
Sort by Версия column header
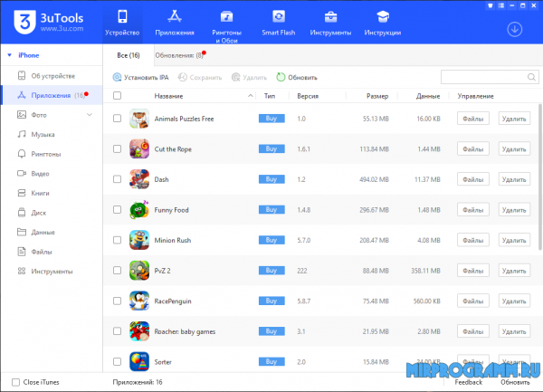308,96
